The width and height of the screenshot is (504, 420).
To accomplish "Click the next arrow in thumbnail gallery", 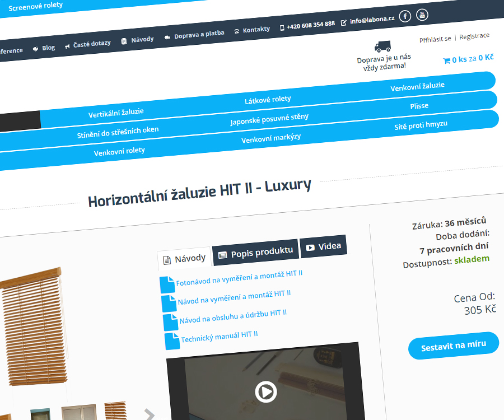I will click(x=149, y=414).
